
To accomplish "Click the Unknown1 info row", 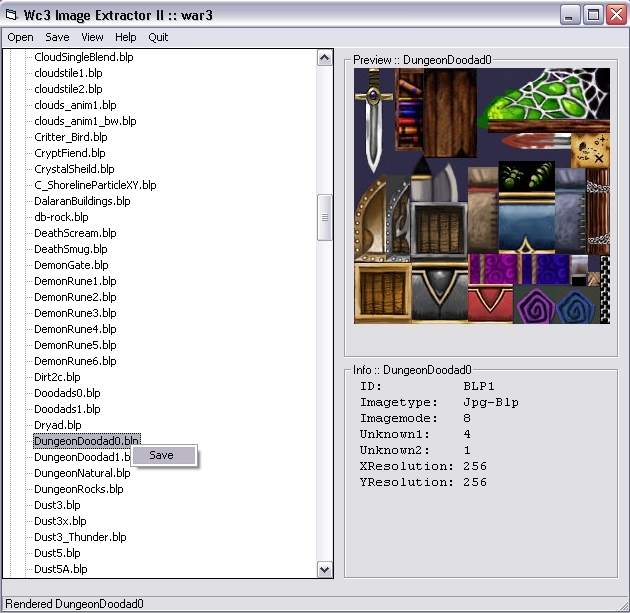I will pos(415,434).
